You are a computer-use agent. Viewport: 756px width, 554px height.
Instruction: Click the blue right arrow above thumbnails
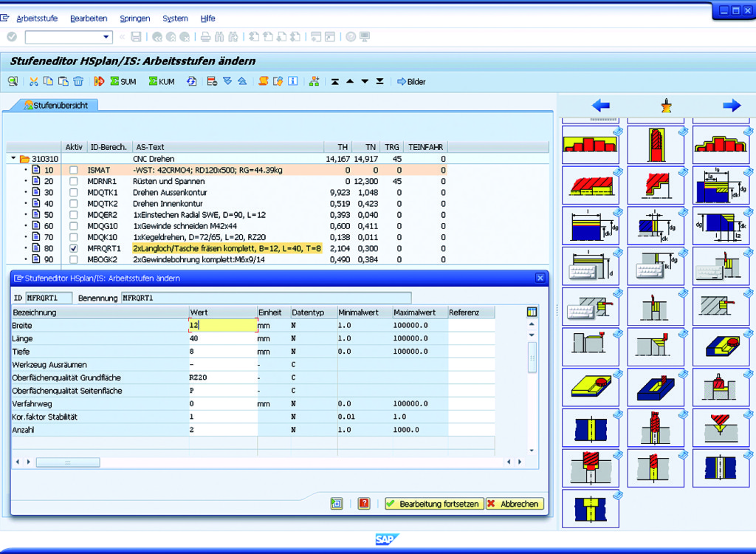coord(732,105)
